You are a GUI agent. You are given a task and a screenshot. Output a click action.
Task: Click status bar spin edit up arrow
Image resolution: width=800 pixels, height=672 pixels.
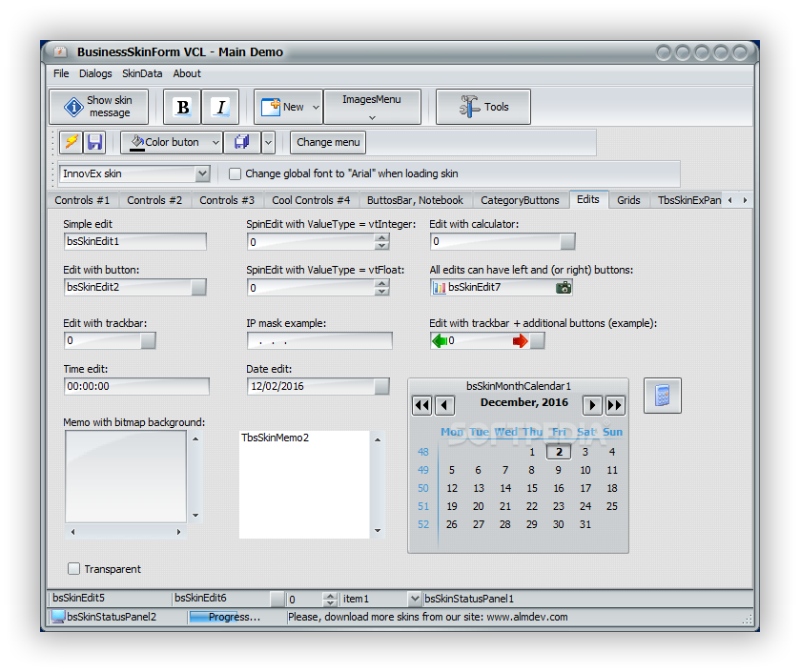330,596
